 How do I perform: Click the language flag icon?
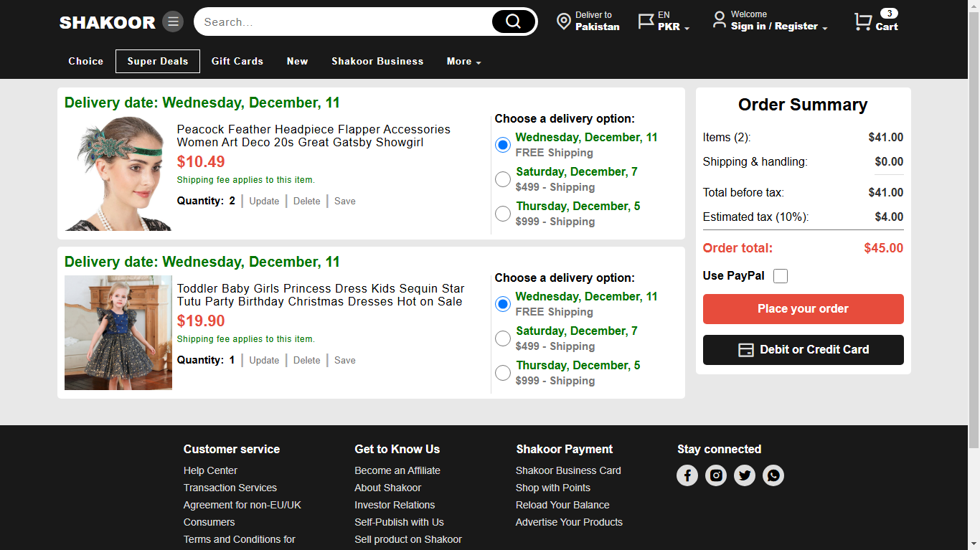point(646,22)
